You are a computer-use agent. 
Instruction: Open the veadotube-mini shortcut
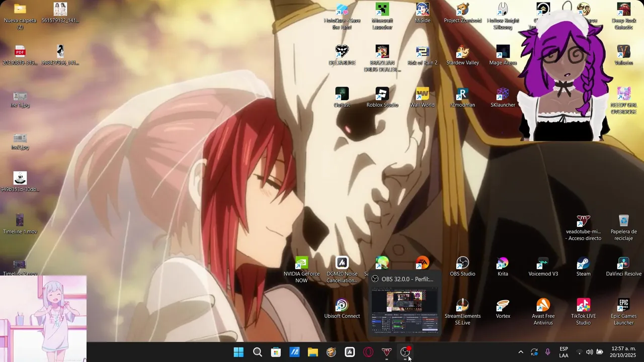(583, 228)
